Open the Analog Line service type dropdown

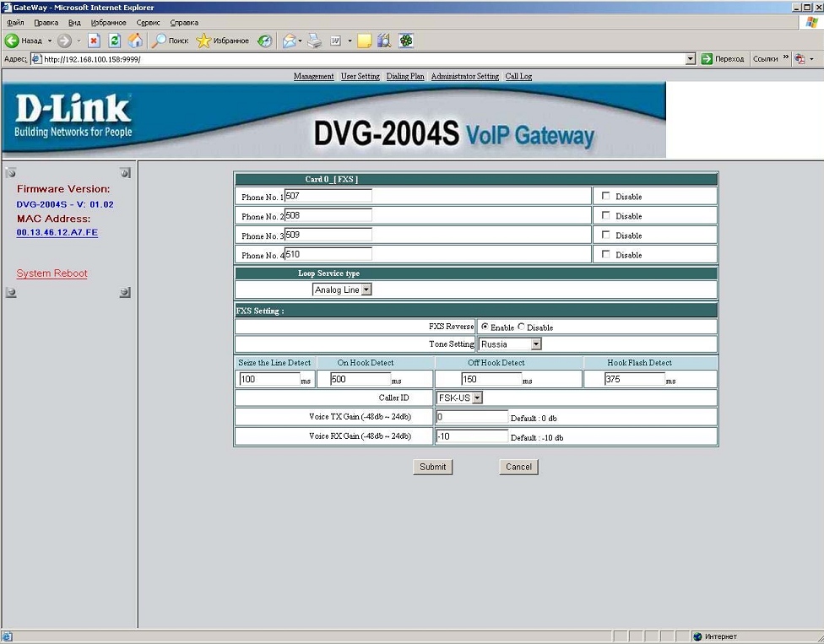[x=366, y=290]
